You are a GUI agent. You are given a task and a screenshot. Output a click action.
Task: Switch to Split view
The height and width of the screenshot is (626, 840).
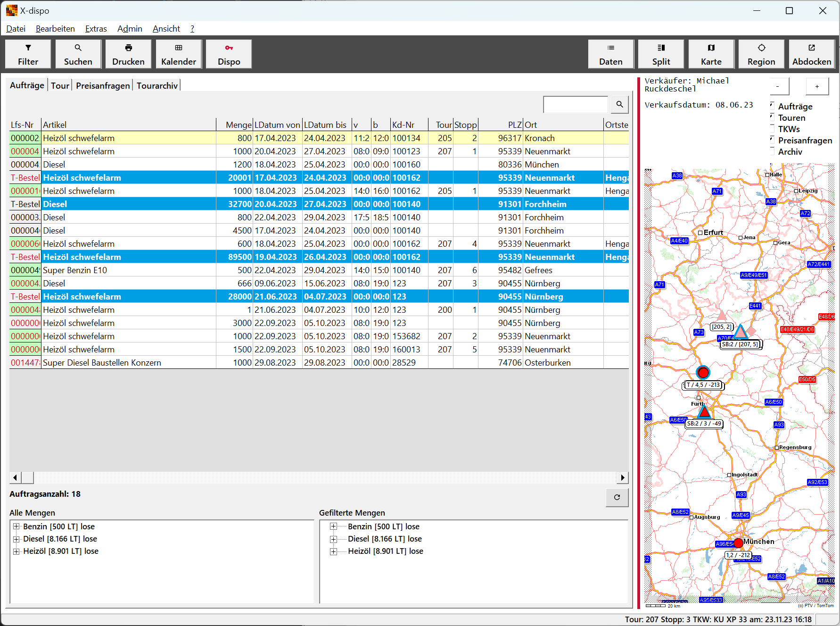tap(661, 54)
